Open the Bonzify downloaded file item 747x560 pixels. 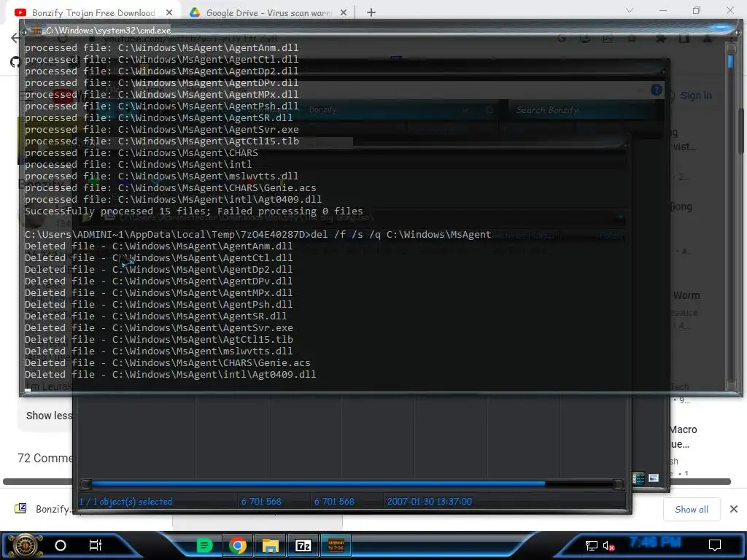click(x=43, y=509)
